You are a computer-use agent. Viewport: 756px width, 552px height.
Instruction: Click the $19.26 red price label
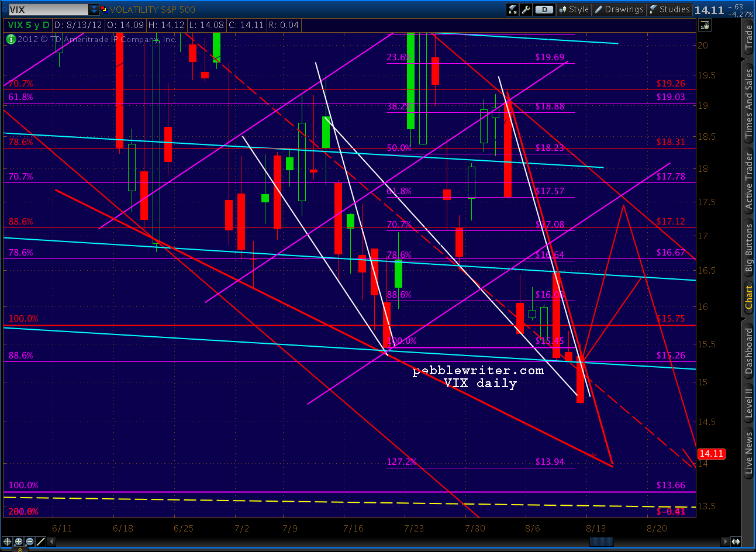coord(671,84)
